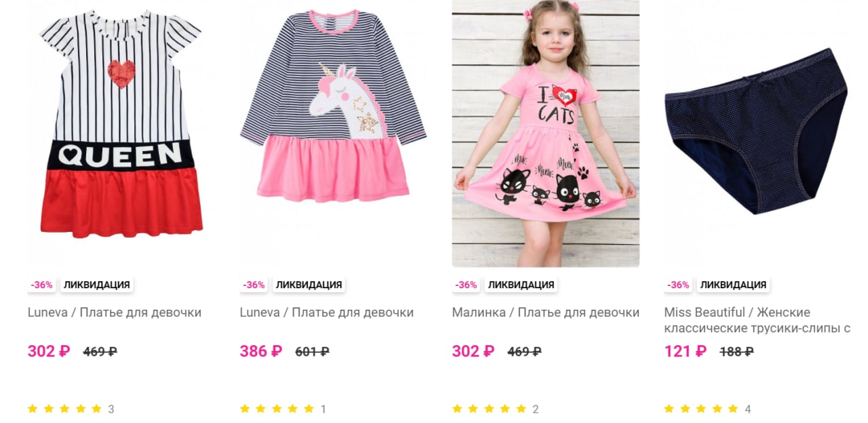Screen dimensions: 868x423
Task: Open the unicorn dress product image
Action: [334, 134]
